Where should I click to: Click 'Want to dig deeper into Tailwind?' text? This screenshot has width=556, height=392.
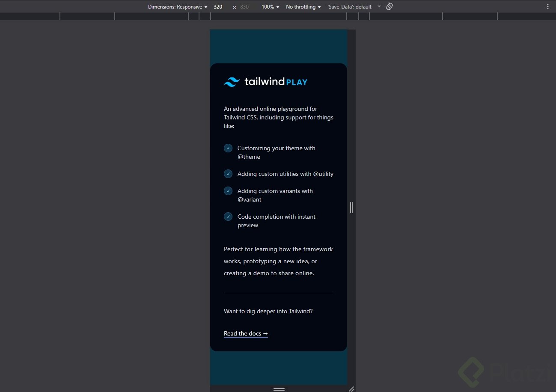(x=268, y=311)
